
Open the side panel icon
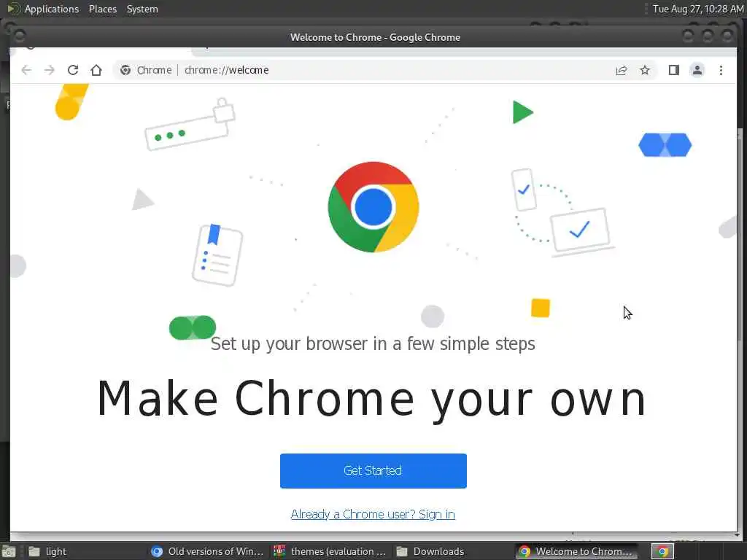[x=673, y=70]
